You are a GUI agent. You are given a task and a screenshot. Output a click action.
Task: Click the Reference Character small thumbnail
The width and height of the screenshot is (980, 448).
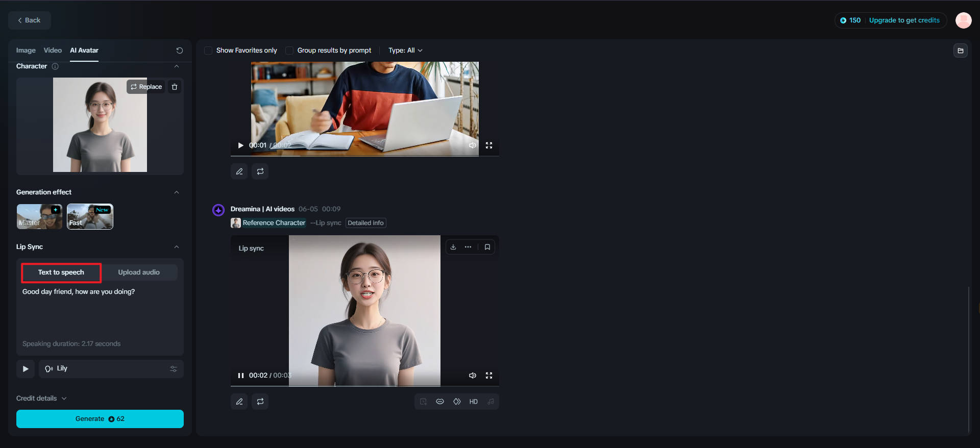coord(236,223)
